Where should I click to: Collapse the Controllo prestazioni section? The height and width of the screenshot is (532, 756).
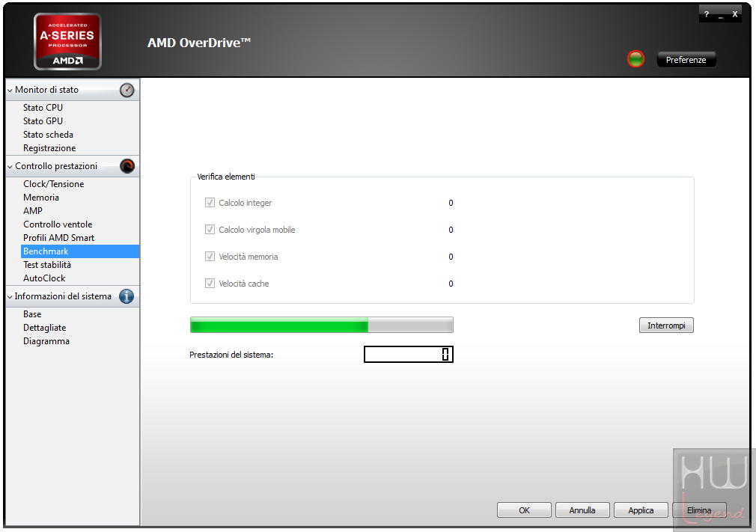point(10,166)
